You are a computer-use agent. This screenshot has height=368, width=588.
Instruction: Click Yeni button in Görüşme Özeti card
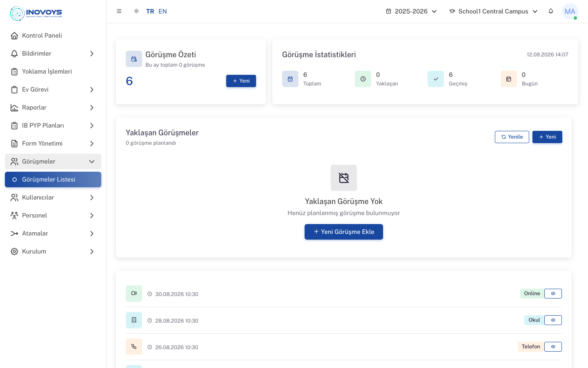point(241,81)
